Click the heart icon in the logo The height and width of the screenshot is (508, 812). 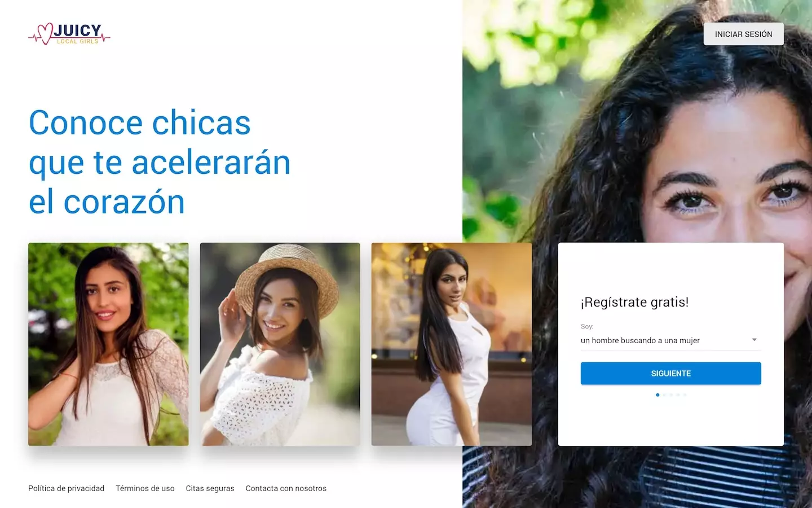(44, 34)
